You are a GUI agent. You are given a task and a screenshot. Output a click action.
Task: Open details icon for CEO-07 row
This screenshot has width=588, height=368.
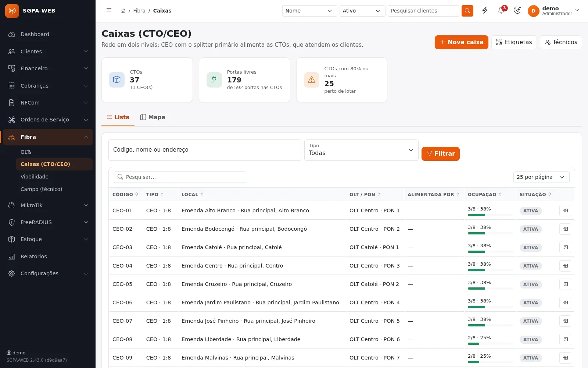[565, 321]
